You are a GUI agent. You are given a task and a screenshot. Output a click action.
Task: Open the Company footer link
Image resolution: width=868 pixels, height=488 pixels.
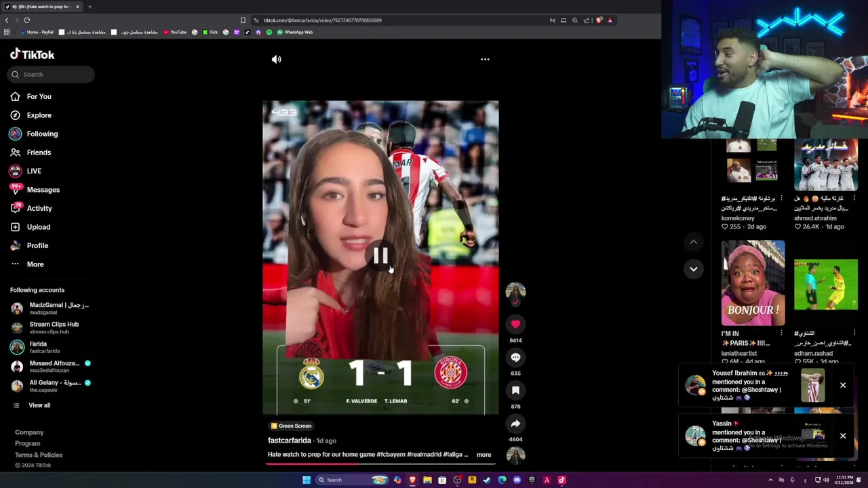(x=29, y=432)
